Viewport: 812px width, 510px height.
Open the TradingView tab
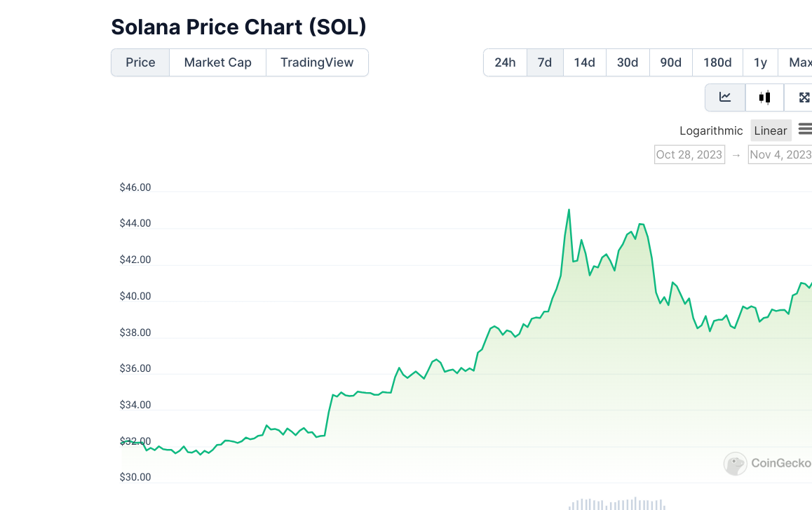317,62
